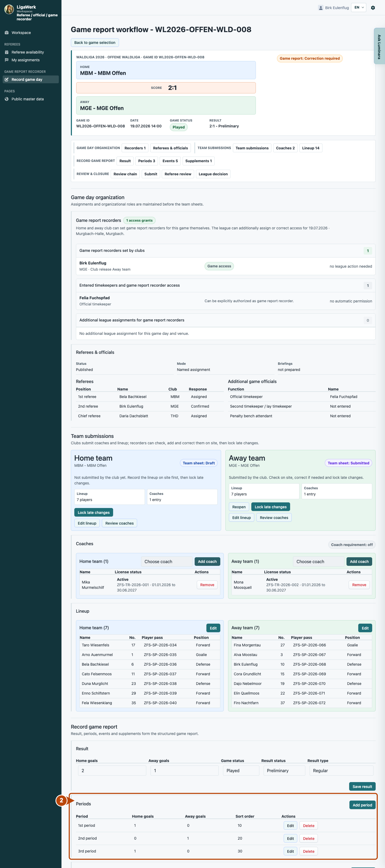Edit lineup in Away team card
This screenshot has height=868, width=385.
coord(241,518)
